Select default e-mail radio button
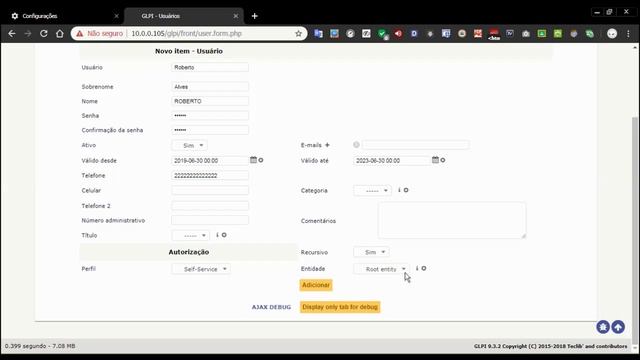Viewport: 640px width, 360px height. pyautogui.click(x=356, y=144)
